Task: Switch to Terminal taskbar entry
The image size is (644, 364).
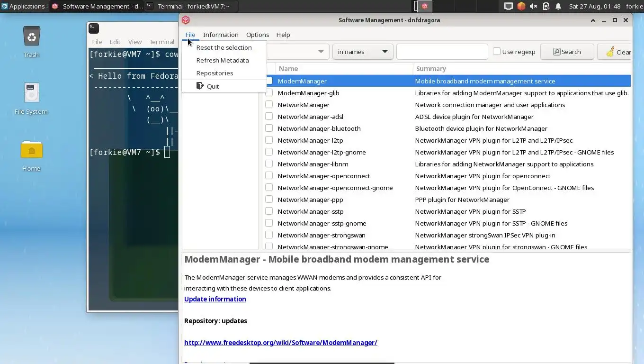Action: tap(191, 6)
